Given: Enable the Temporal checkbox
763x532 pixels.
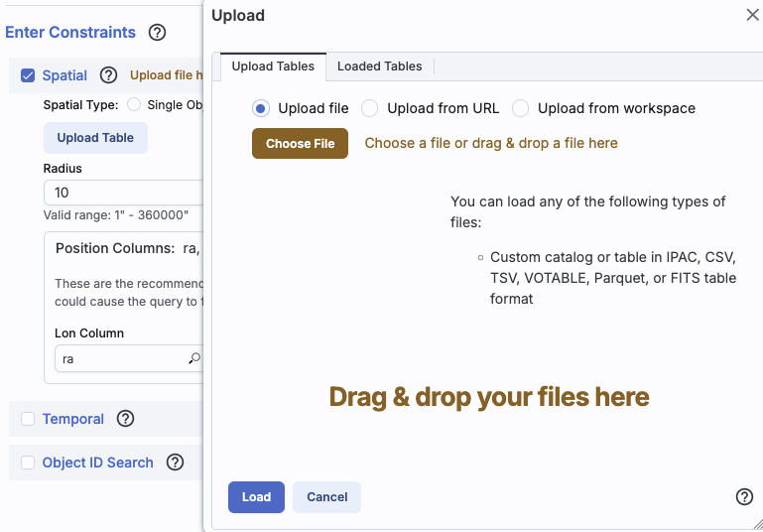Looking at the screenshot, I should pyautogui.click(x=28, y=419).
